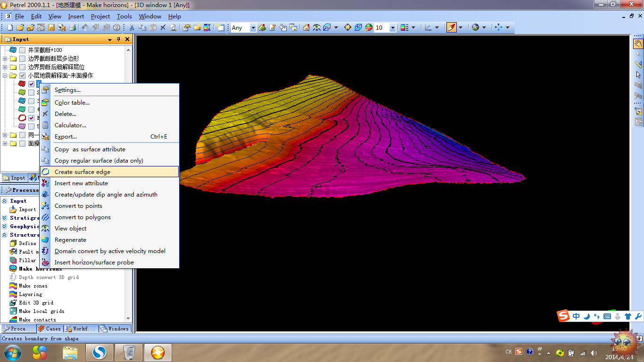Toggle checkbox for 边界剪断后细解释层位 folder
Image resolution: width=644 pixels, height=362 pixels.
[x=22, y=67]
